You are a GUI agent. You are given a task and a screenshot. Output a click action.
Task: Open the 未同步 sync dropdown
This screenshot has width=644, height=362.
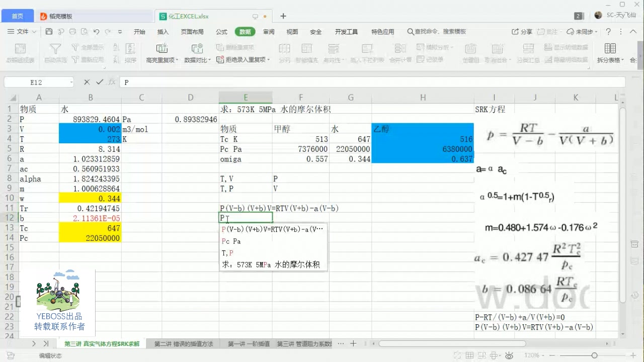coord(583,32)
